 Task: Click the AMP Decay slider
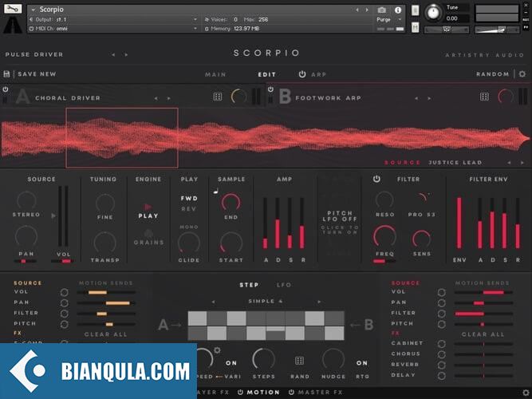[278, 223]
